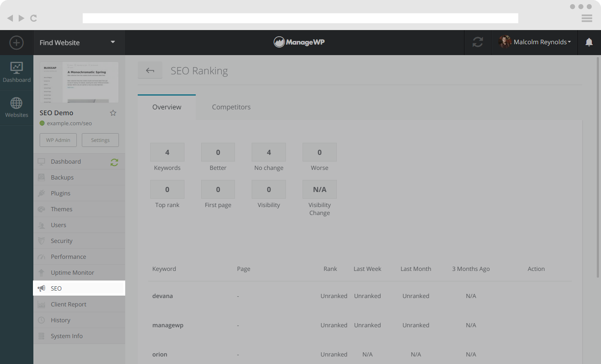The image size is (601, 364).
Task: Click the Last Month column header
Action: click(416, 269)
